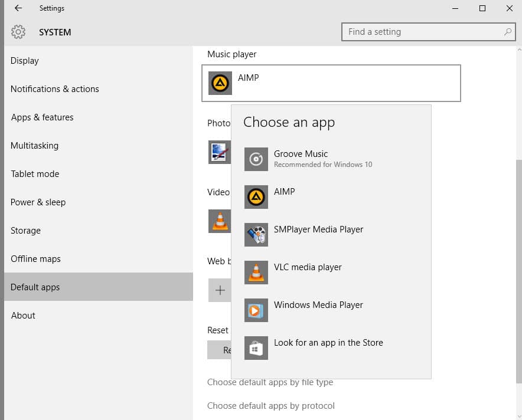This screenshot has width=522, height=420.
Task: Switch to Offline maps in the sidebar
Action: [x=35, y=258]
